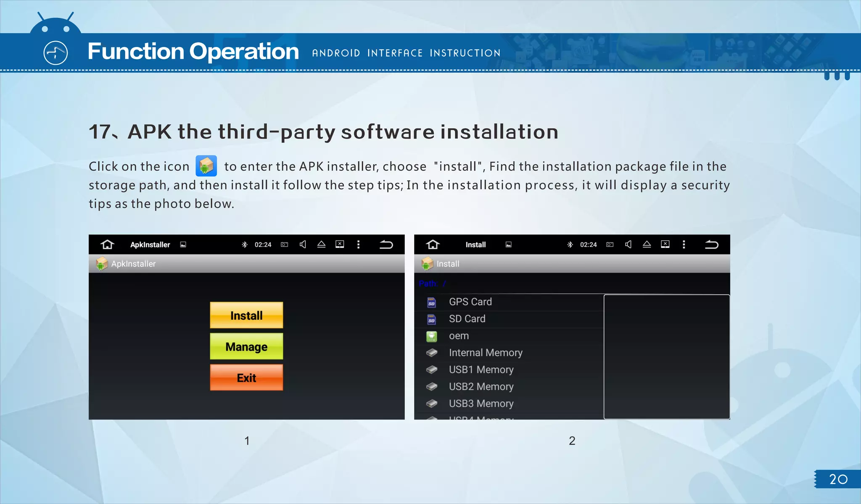Tap the Bluetooth icon in Install status bar

point(570,244)
